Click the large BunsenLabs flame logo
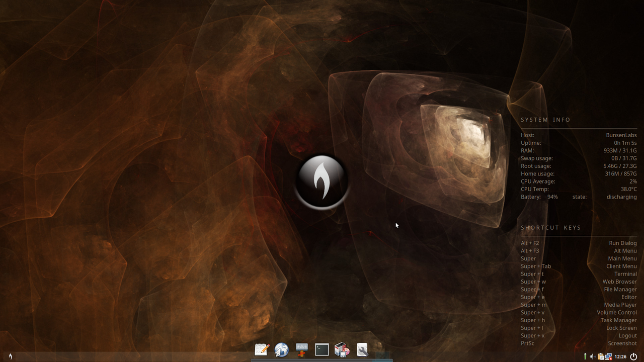Image resolution: width=644 pixels, height=362 pixels. [x=322, y=181]
